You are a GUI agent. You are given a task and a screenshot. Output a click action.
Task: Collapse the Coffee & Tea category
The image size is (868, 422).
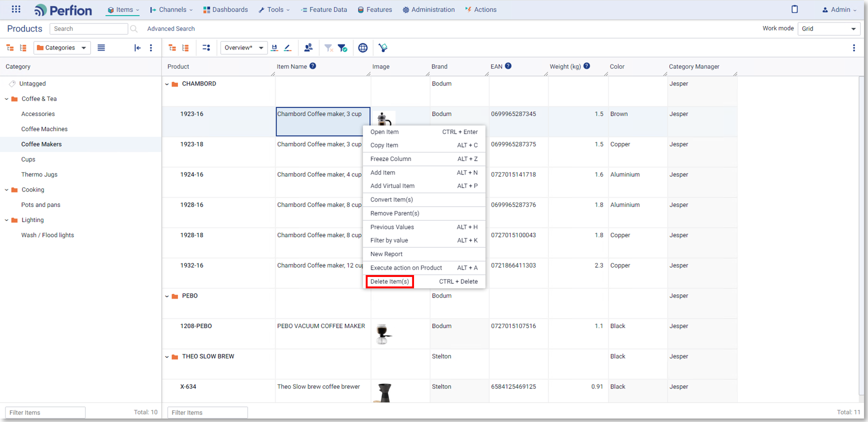6,99
